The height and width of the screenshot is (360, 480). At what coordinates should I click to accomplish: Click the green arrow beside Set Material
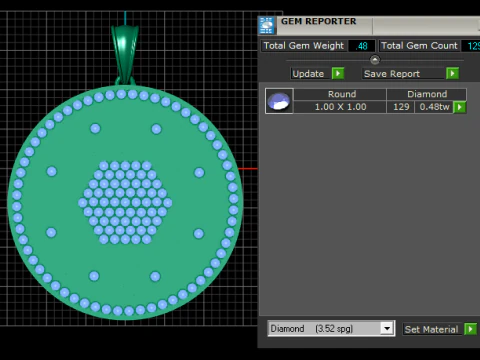(x=470, y=329)
